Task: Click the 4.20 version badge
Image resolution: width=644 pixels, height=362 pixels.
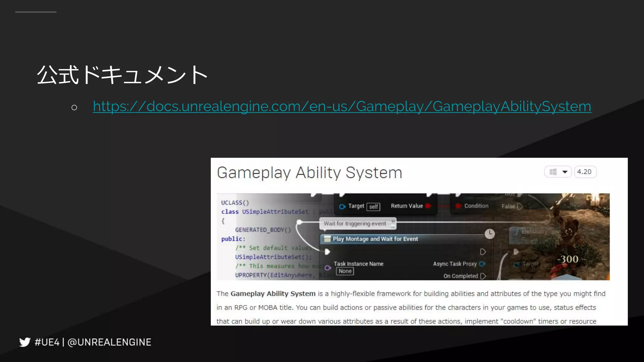Action: point(585,172)
